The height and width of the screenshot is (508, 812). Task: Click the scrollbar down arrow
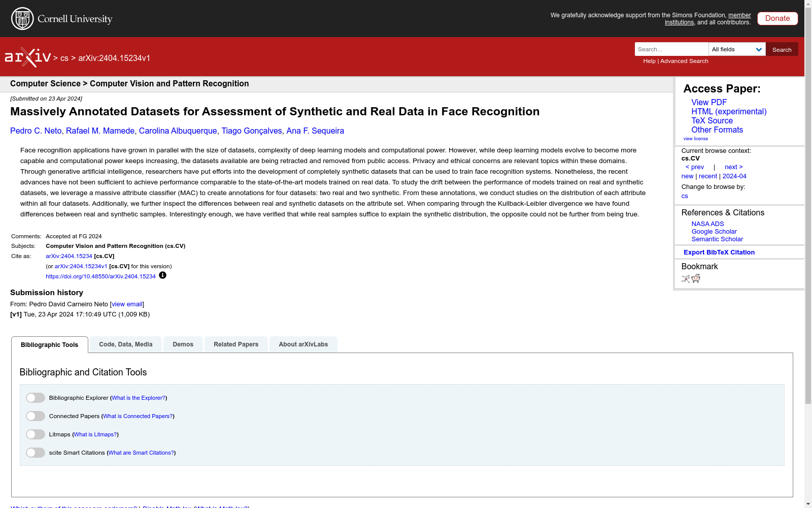pyautogui.click(x=808, y=504)
